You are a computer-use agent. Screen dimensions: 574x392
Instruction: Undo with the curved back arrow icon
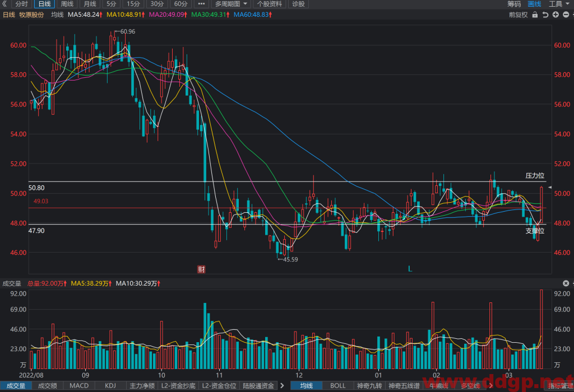click(545, 15)
